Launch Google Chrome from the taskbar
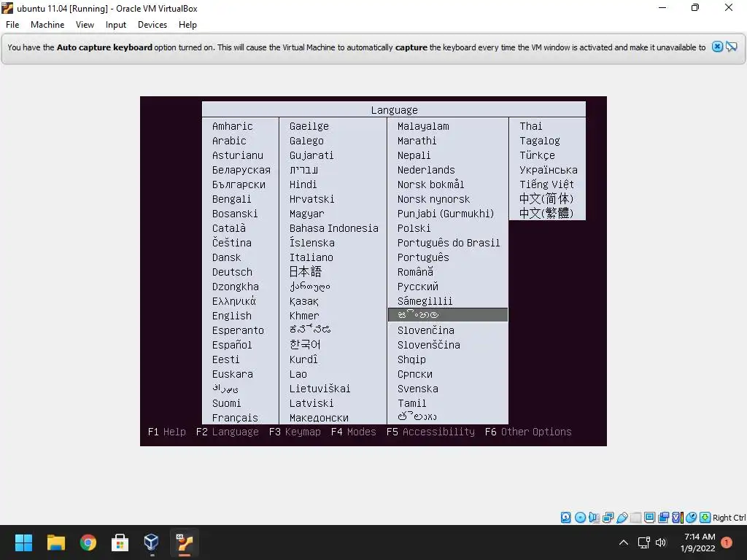The width and height of the screenshot is (747, 560). click(x=88, y=542)
